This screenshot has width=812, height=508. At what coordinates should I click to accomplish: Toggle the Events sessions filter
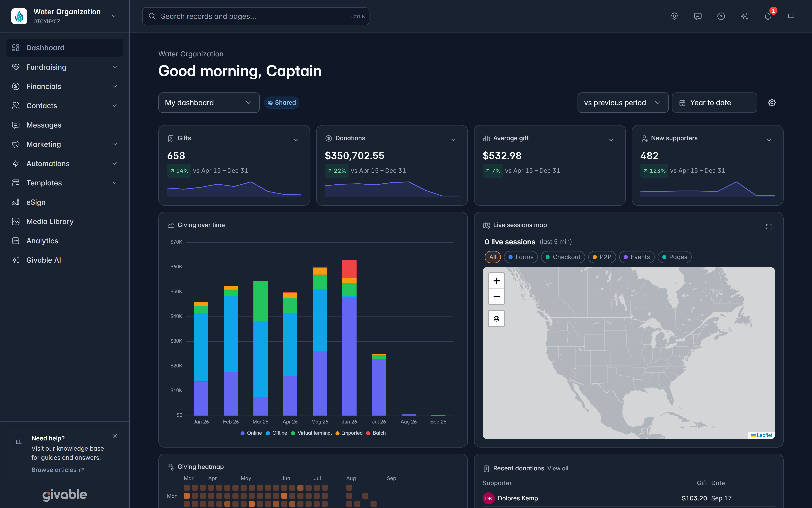tap(637, 257)
